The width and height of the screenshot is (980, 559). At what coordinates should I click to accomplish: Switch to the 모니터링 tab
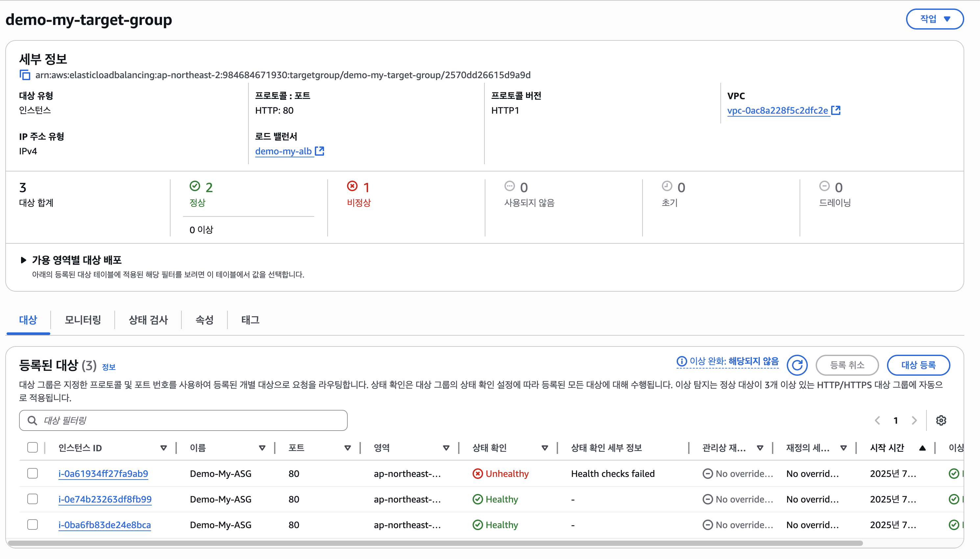[82, 320]
